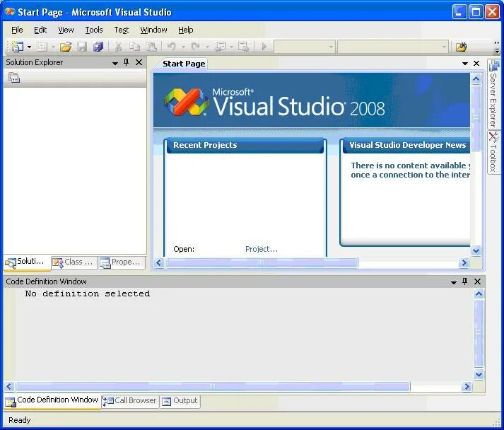504x430 pixels.
Task: Click right arrow on Start Page horizontal scrollbar
Action: [x=464, y=263]
